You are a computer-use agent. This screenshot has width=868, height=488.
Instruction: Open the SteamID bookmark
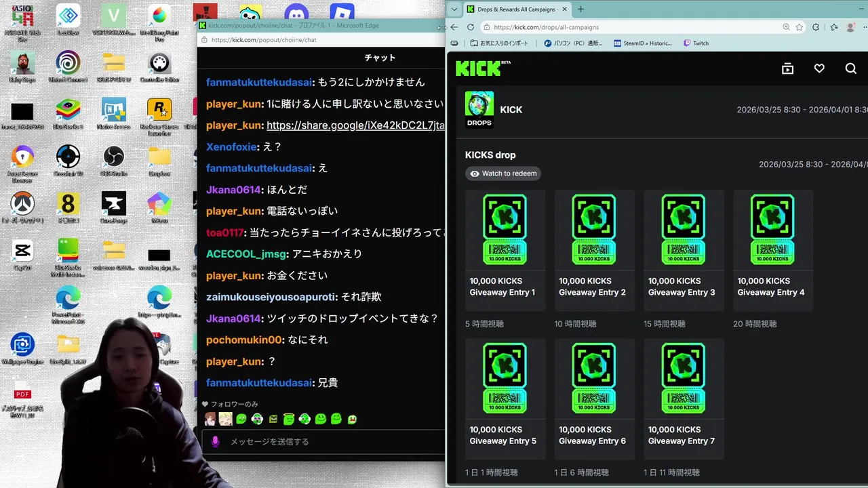pyautogui.click(x=643, y=43)
